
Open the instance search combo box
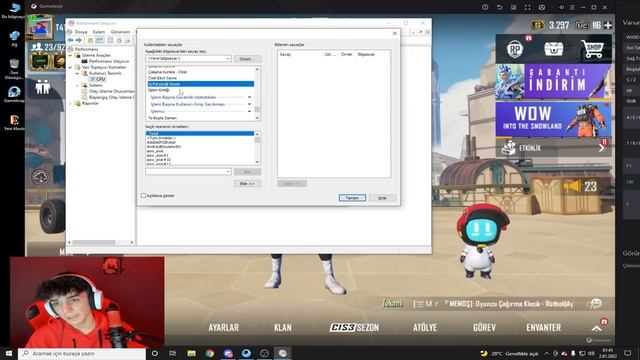[x=189, y=172]
